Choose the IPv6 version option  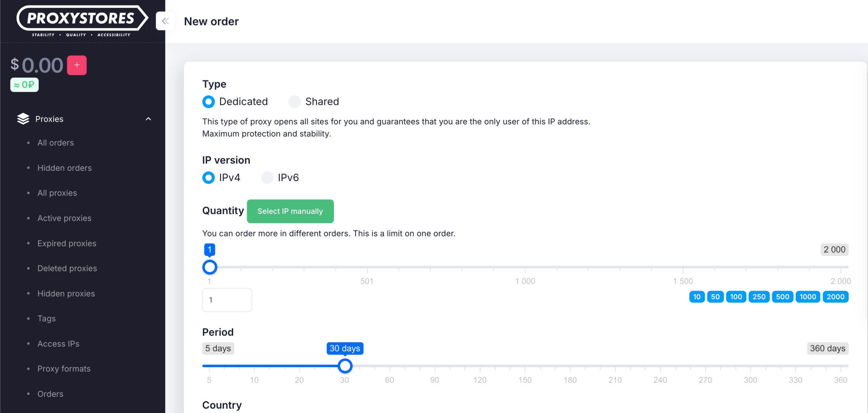coord(267,178)
